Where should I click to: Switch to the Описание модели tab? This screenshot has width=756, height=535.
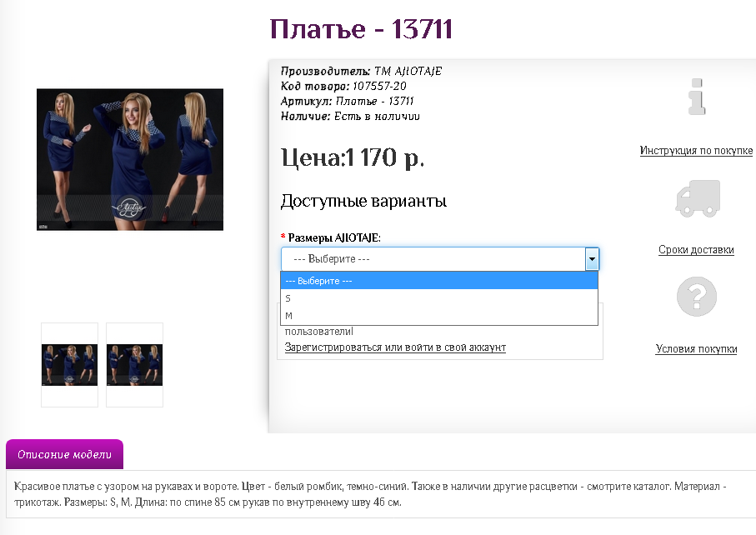[65, 454]
